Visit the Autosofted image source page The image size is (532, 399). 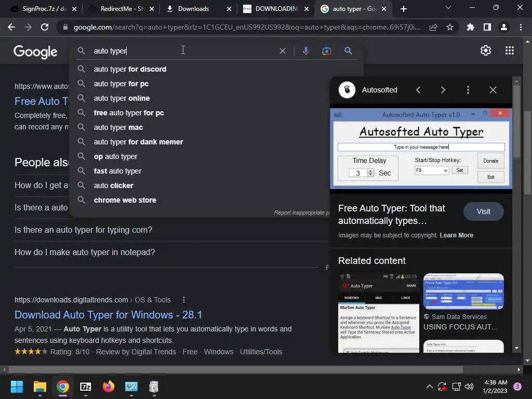point(483,211)
